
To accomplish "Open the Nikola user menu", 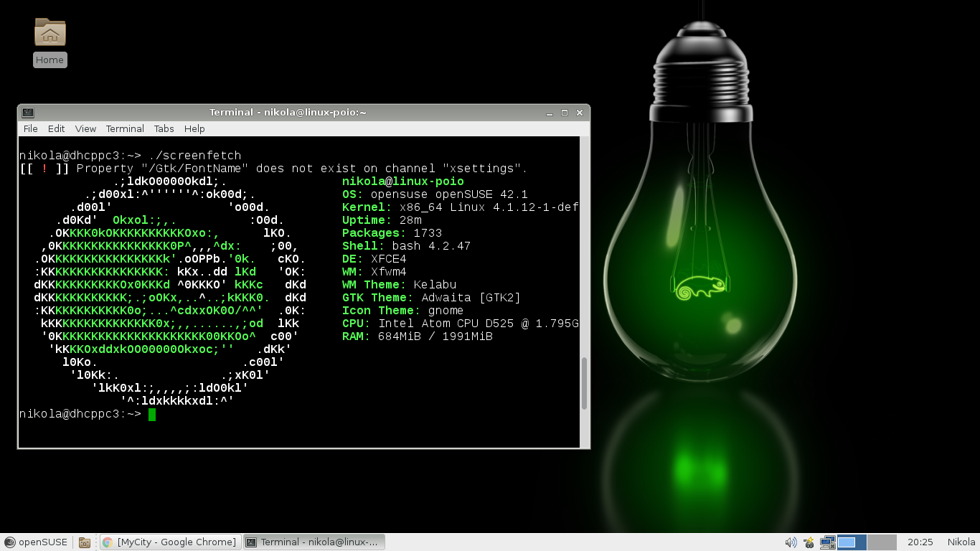I will [x=961, y=542].
